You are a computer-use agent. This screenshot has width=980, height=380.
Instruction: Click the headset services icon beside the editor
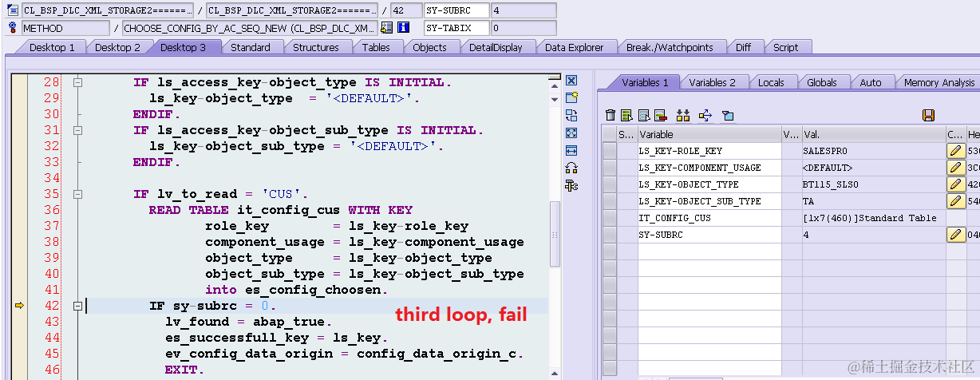point(571,168)
